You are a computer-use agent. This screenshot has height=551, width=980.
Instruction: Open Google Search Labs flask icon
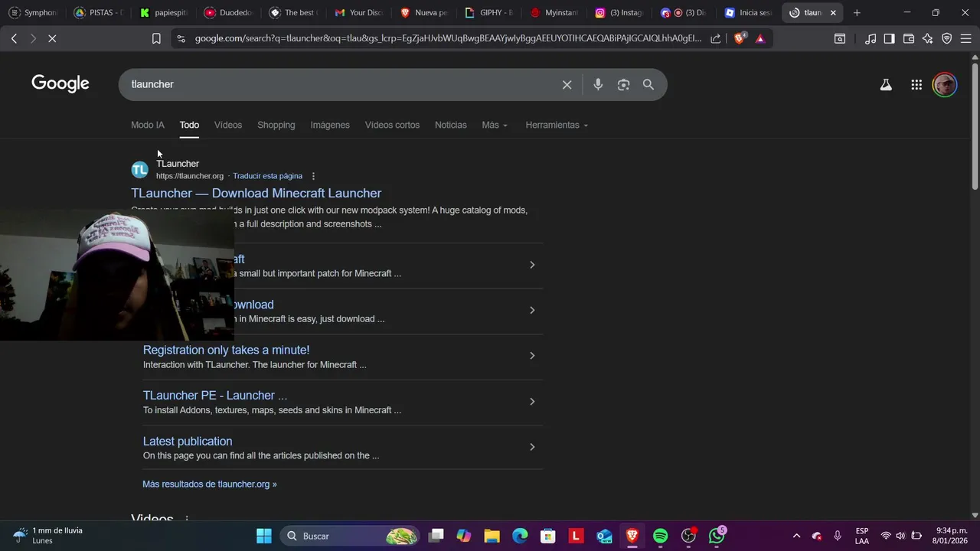click(886, 85)
